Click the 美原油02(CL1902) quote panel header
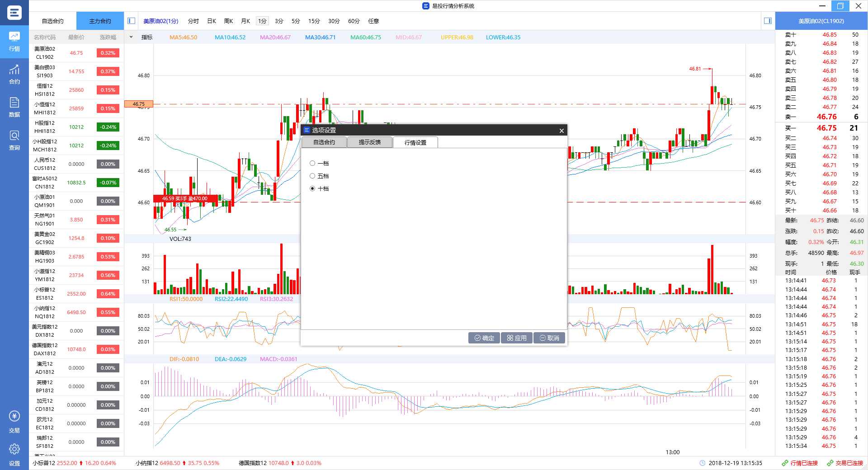The image size is (868, 470). [x=821, y=21]
